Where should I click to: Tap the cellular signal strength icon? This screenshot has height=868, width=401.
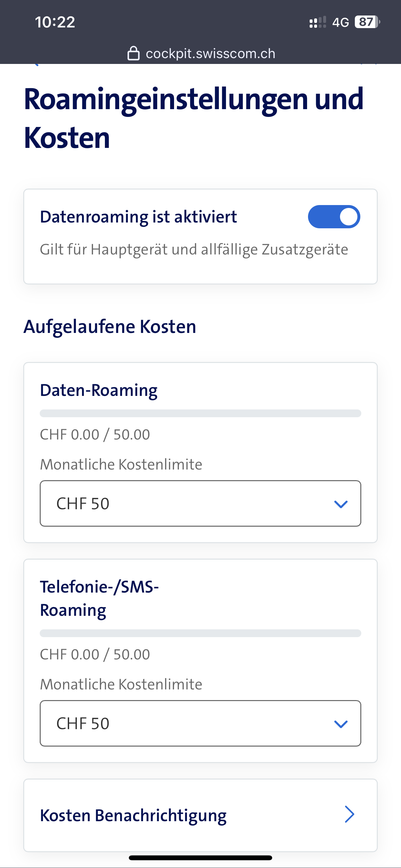(x=317, y=22)
